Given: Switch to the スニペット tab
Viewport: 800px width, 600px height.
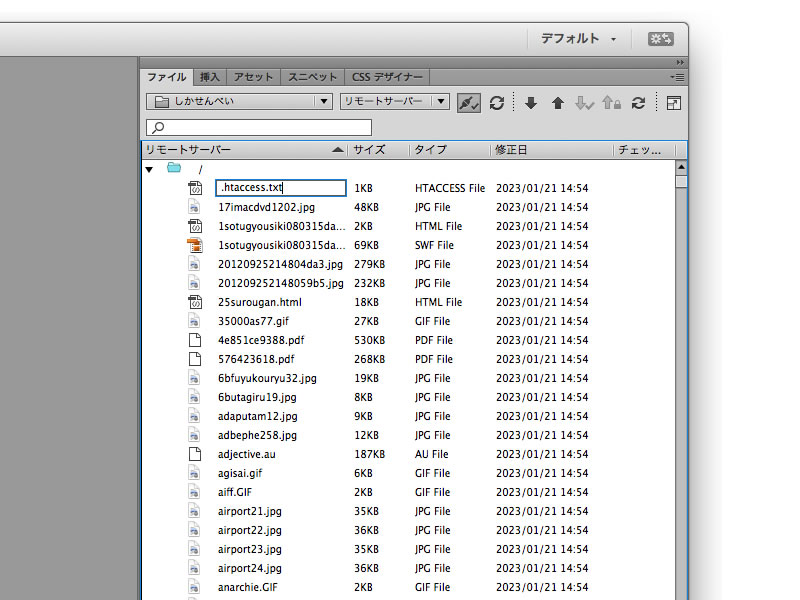Looking at the screenshot, I should [x=312, y=77].
